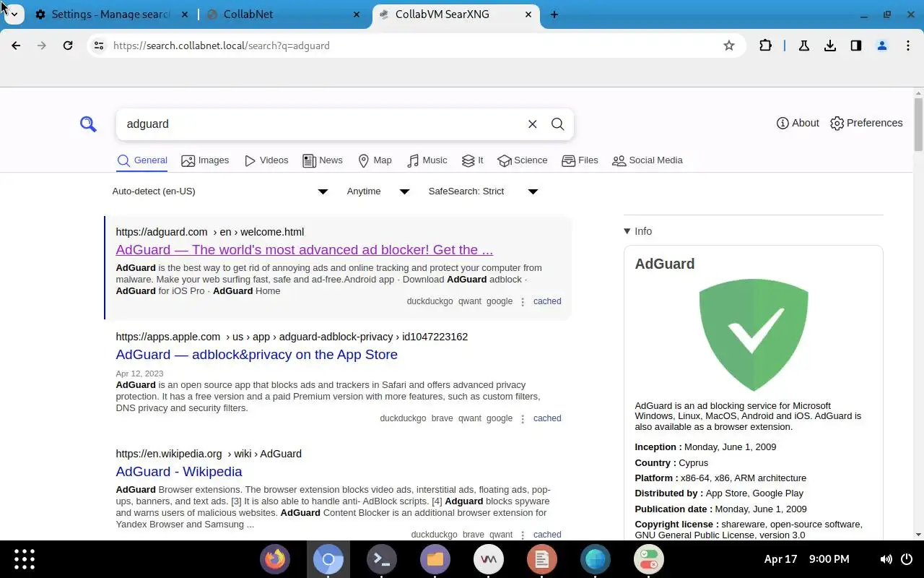Click the Chromium taskbar icon
The image size is (924, 578).
coord(328,559)
